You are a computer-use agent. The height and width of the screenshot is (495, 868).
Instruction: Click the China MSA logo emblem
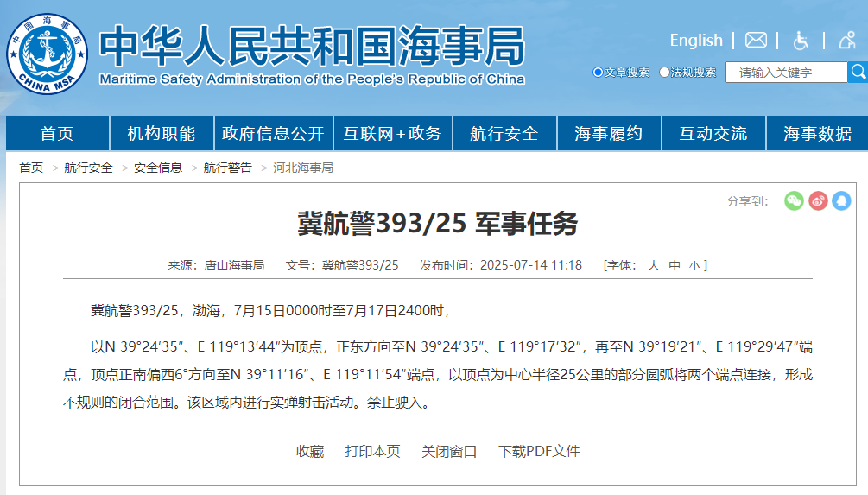[x=47, y=54]
